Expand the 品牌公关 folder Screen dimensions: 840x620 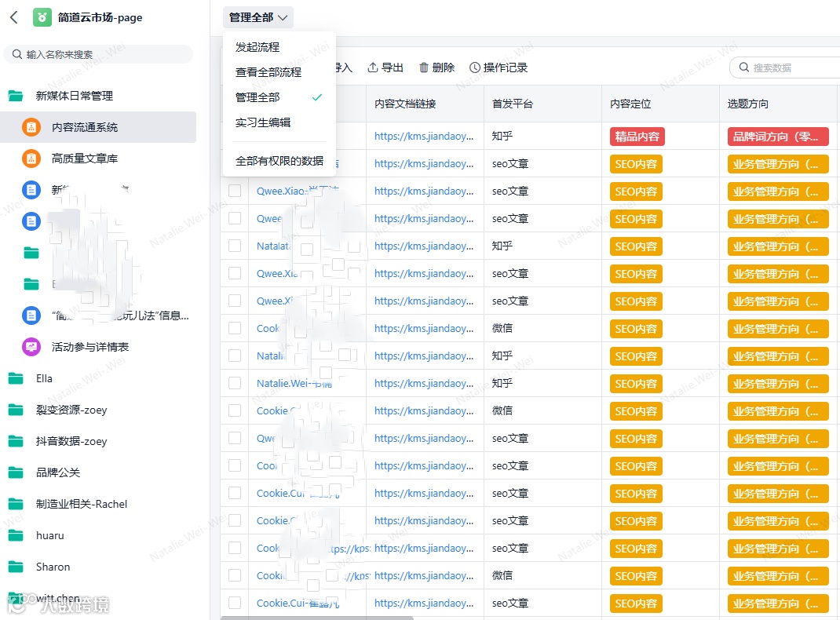click(x=58, y=472)
